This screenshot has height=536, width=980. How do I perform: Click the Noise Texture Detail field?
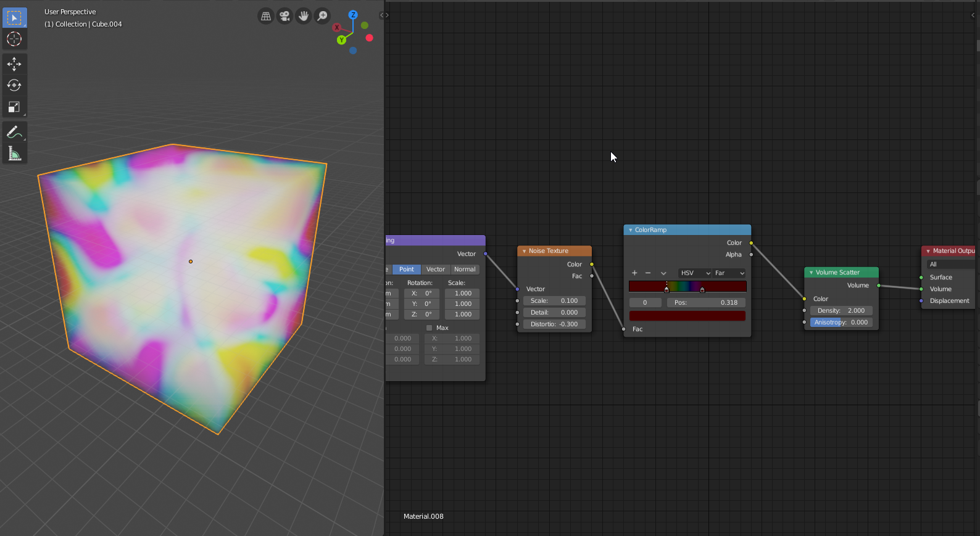[x=554, y=312]
